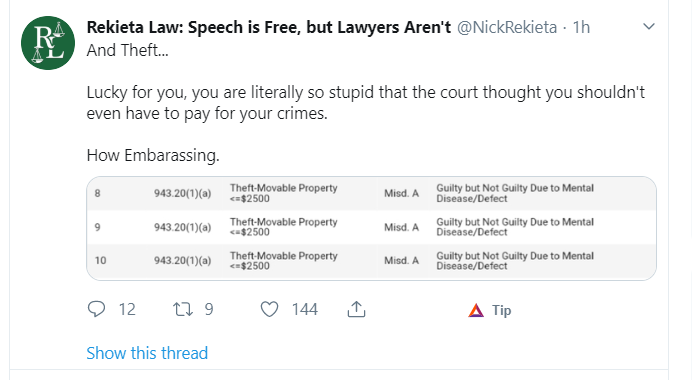692x380 pixels.
Task: Open the Rekieta Law profile avatar
Action: pos(48,43)
